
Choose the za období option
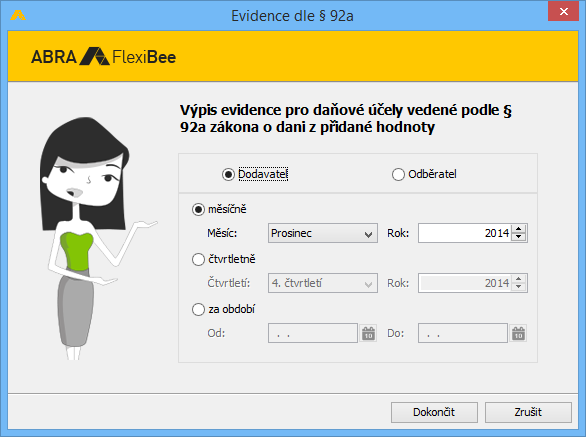click(x=223, y=310)
